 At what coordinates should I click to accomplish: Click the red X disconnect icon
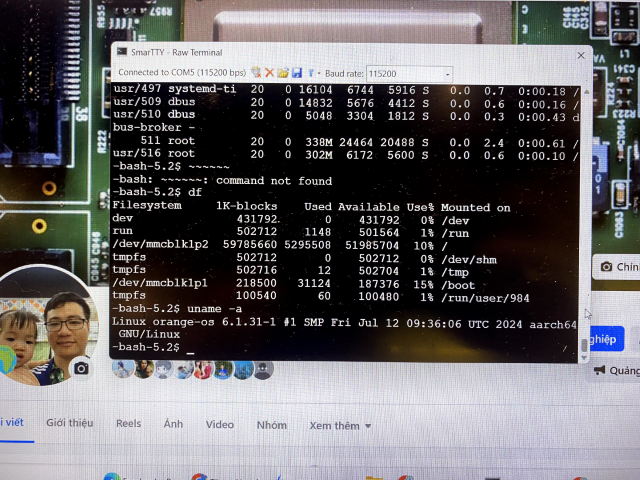coord(269,73)
